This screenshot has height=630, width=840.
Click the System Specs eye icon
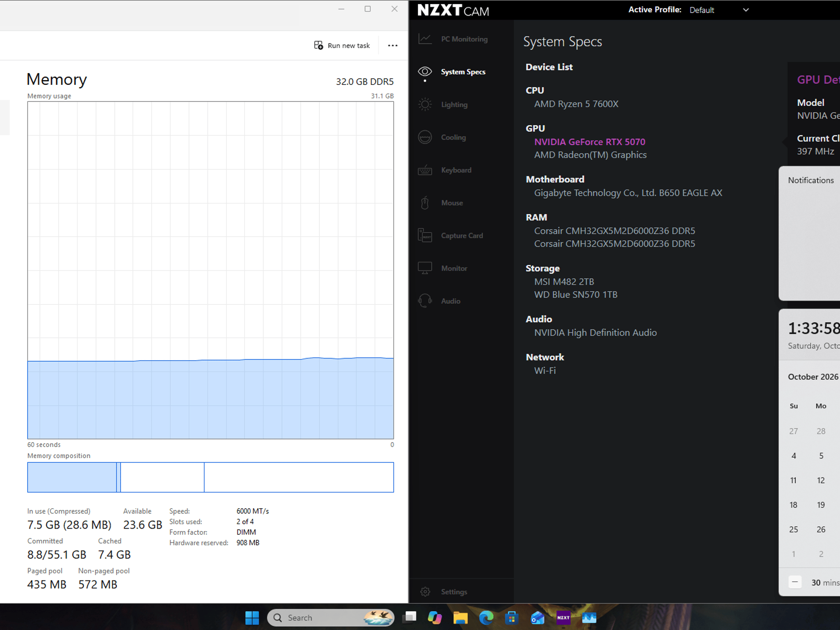tap(425, 72)
